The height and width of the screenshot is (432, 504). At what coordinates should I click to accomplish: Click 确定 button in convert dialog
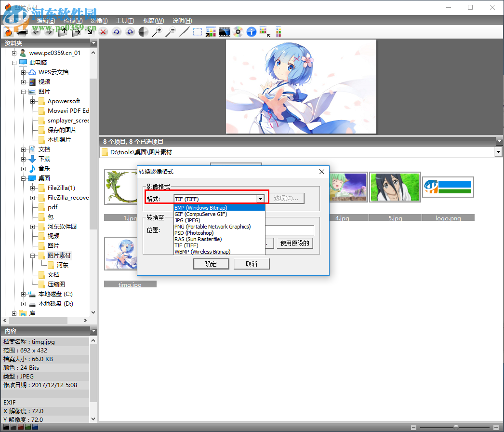[x=211, y=264]
